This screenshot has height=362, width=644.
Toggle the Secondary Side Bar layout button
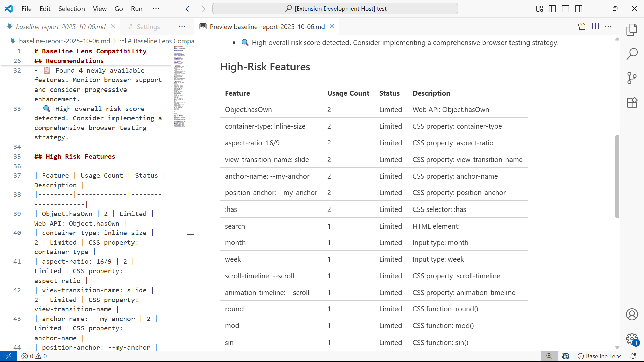click(x=579, y=9)
